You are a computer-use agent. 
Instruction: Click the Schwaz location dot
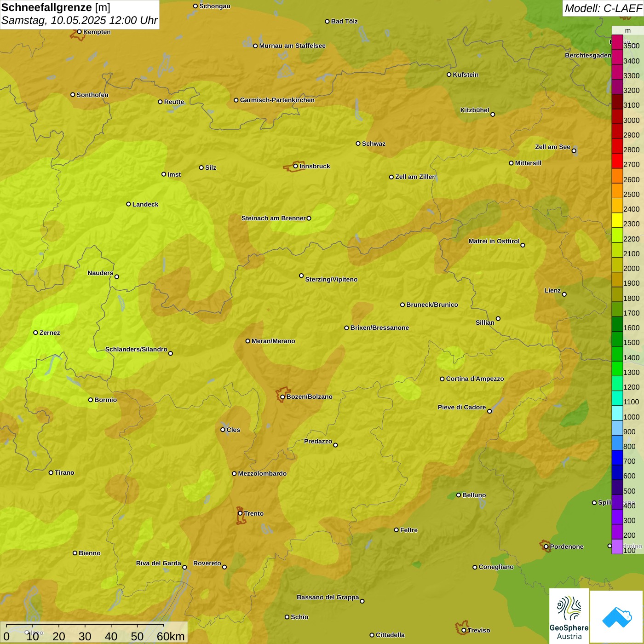pos(358,144)
